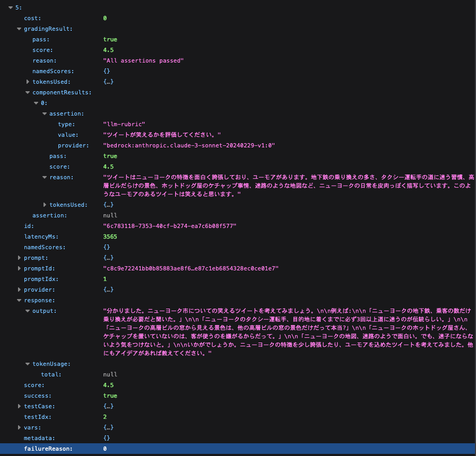This screenshot has width=476, height=456.
Task: Click the truncated promptId hash value
Action: point(191,268)
